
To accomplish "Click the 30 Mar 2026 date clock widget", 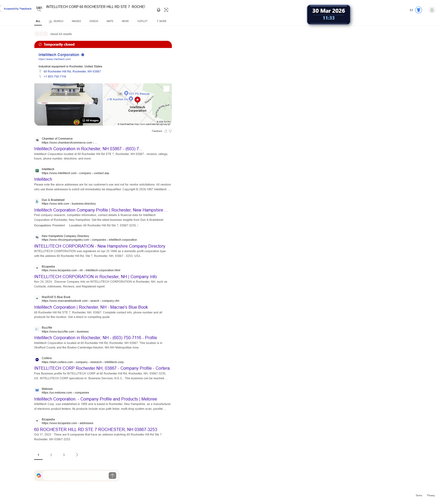I will pyautogui.click(x=328, y=14).
